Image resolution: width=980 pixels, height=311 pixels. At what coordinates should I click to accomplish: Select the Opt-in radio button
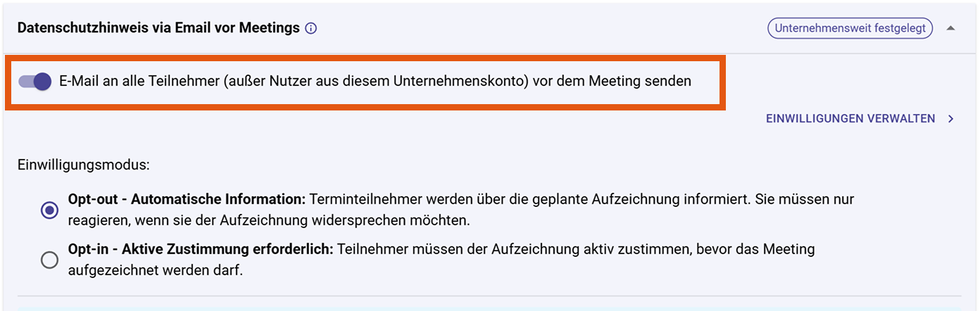coord(50,260)
